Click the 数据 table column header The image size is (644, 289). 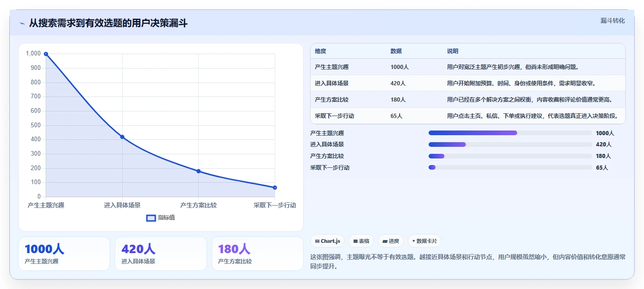(396, 51)
